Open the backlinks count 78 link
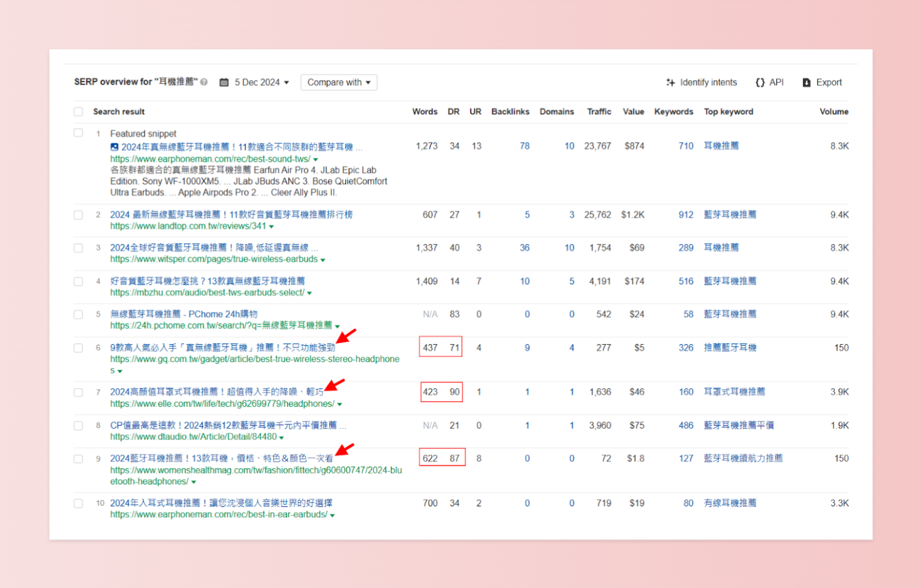921x588 pixels. 525,146
